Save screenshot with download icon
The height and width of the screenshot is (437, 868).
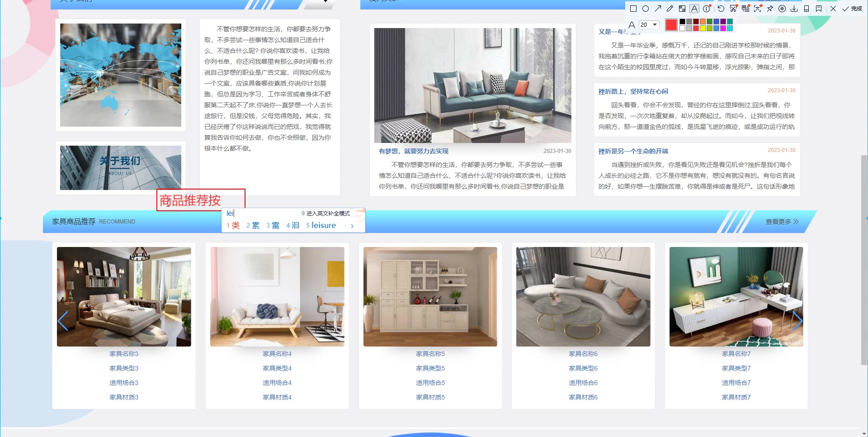click(794, 9)
